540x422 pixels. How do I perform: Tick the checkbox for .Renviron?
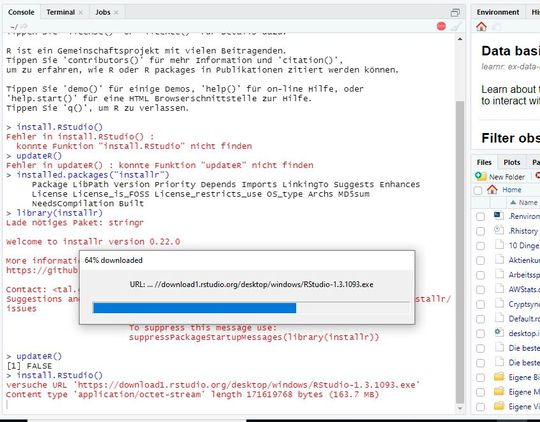click(480, 216)
